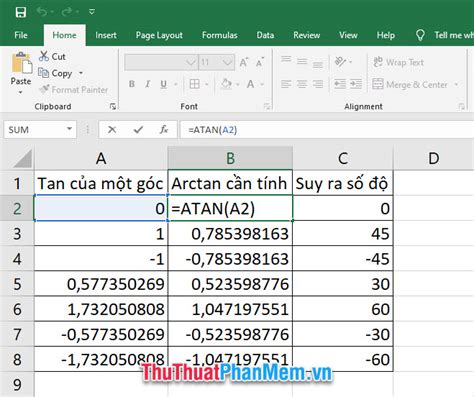
Task: Click Decrease Indent icon
Action: 340,84
